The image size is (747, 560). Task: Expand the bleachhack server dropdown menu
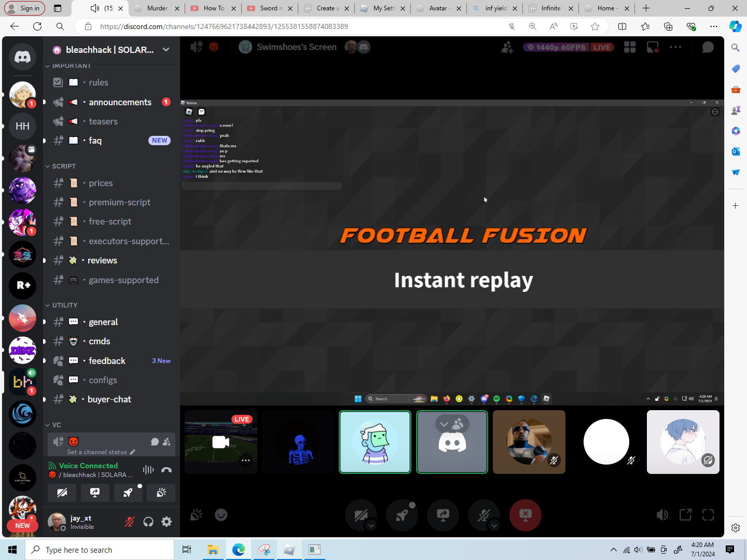(166, 50)
